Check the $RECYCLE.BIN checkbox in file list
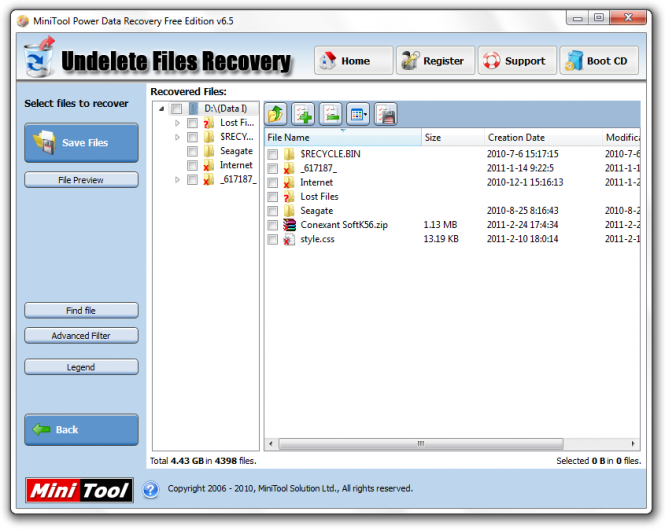 (273, 154)
